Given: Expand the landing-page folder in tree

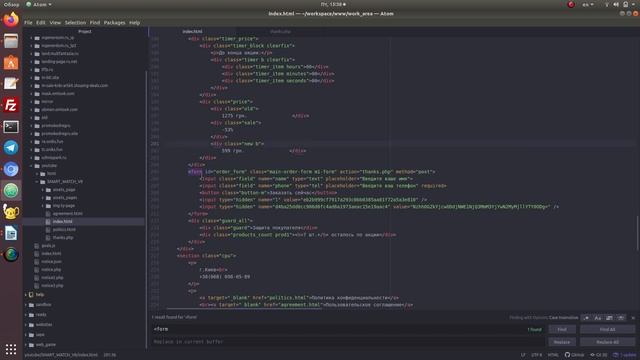Looking at the screenshot, I should pos(31,62).
